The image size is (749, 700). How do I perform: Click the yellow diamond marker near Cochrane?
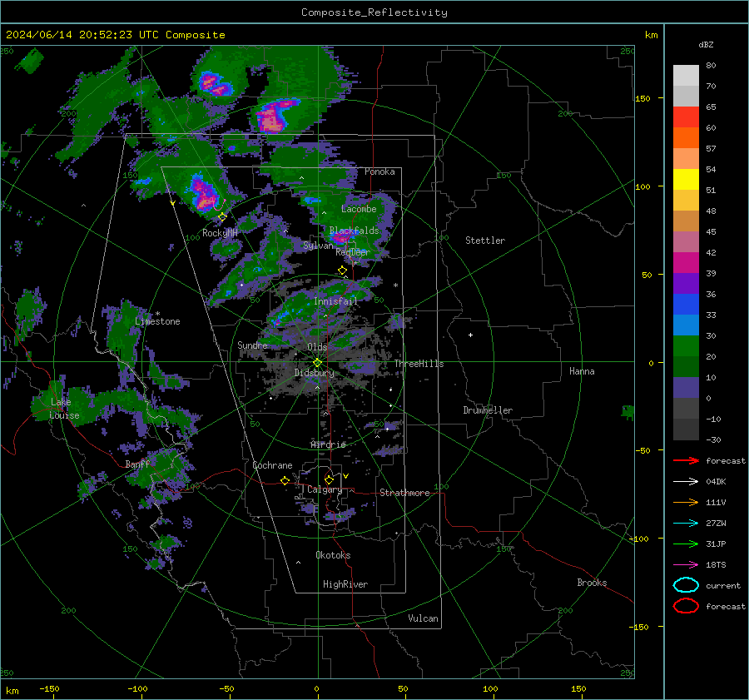(285, 480)
